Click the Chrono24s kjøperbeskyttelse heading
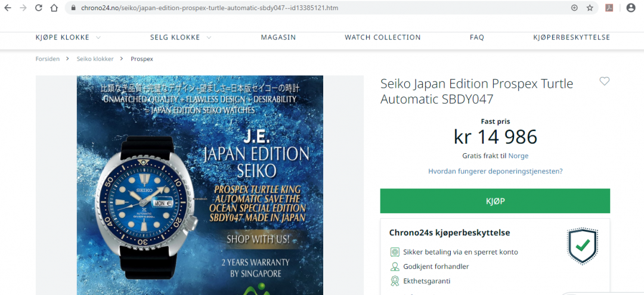The width and height of the screenshot is (644, 295). (x=450, y=232)
